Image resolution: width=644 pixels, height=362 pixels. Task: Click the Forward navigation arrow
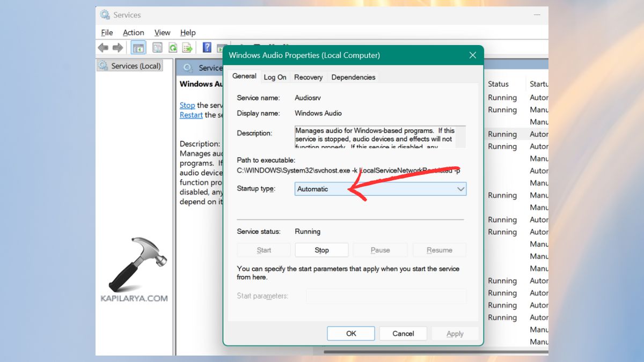click(x=118, y=47)
